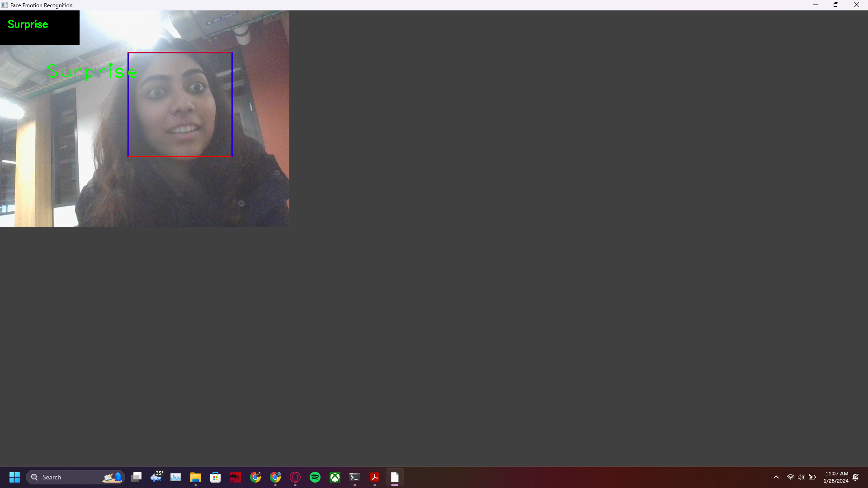Open the clock and date calendar

pos(836,477)
